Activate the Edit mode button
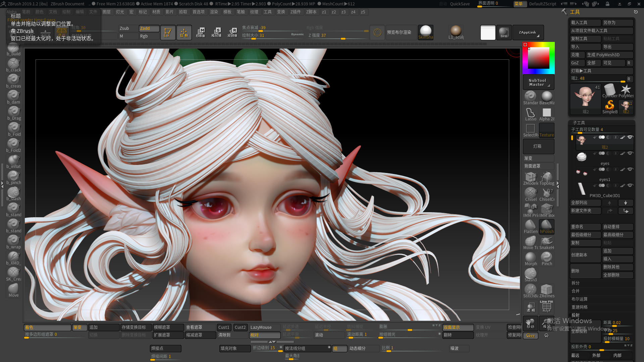 168,33
